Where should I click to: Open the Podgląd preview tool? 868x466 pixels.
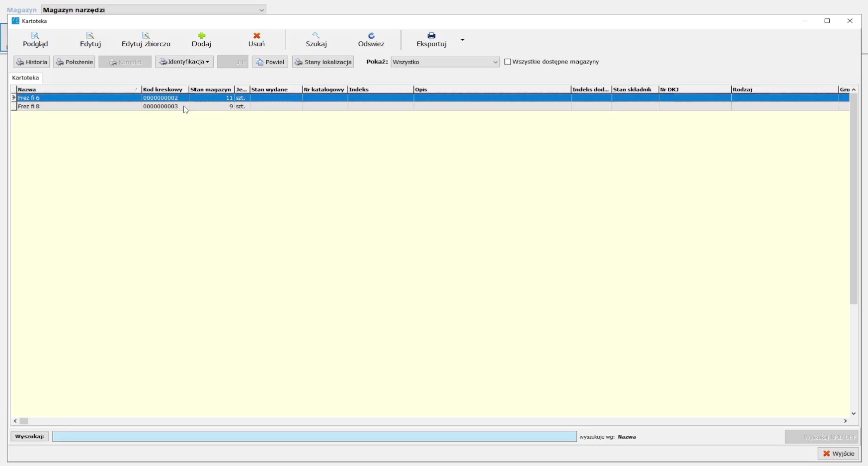[35, 39]
